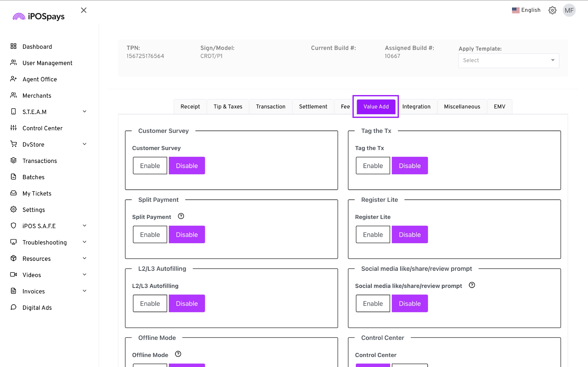The height and width of the screenshot is (367, 588).
Task: Enable L2/L3 Autofilling
Action: pyautogui.click(x=150, y=303)
